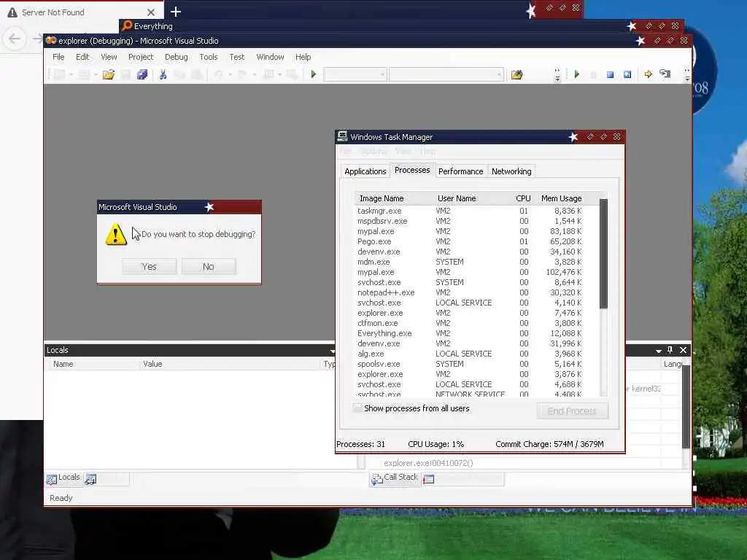Click the right panel vertical scrollbar
The height and width of the screenshot is (560, 747).
686,407
